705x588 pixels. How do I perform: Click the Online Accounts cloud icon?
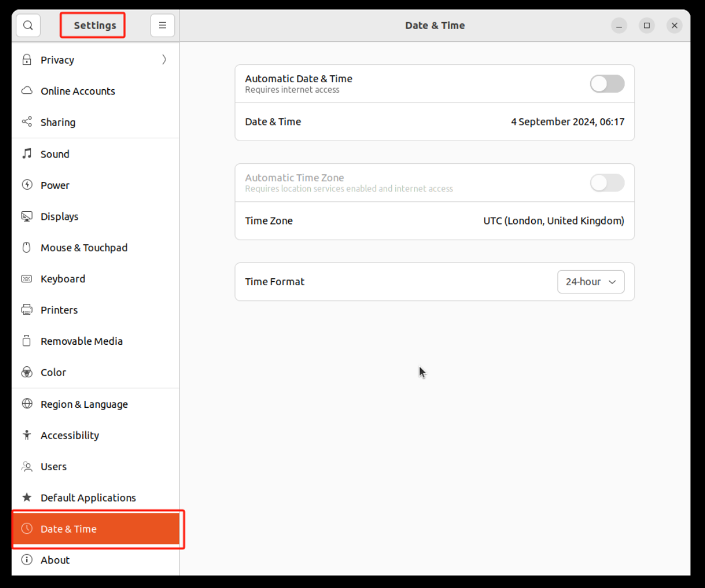(x=27, y=91)
